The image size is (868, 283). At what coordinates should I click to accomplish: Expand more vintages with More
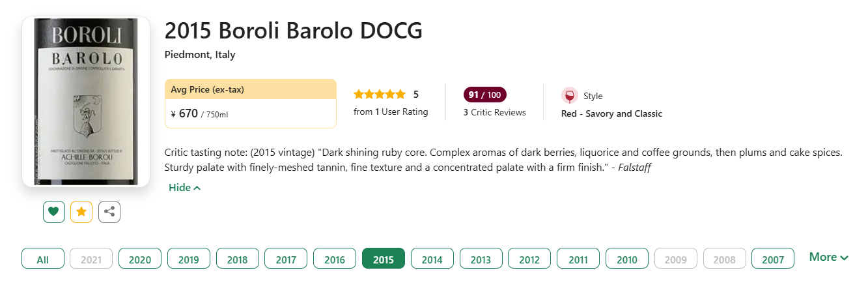[828, 258]
